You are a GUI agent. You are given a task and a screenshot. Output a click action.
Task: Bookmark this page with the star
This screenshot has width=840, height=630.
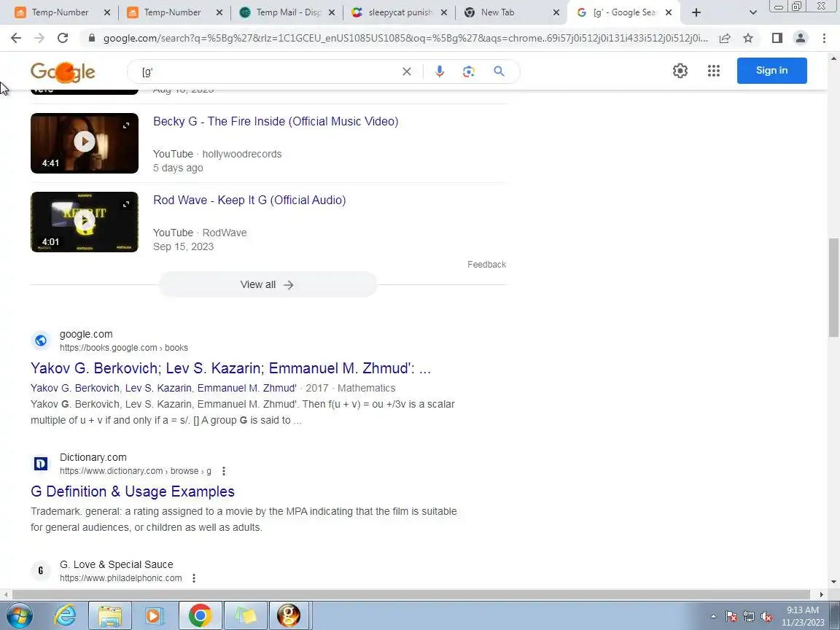(748, 38)
